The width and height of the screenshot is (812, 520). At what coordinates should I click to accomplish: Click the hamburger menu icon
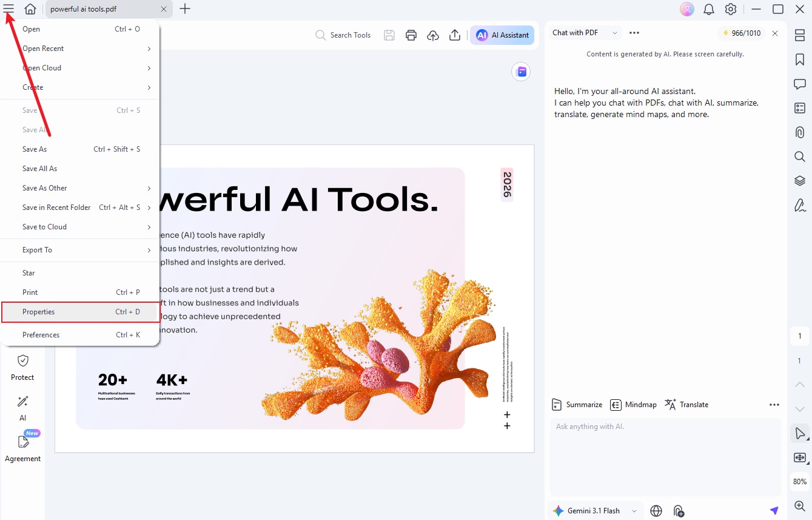tap(8, 9)
